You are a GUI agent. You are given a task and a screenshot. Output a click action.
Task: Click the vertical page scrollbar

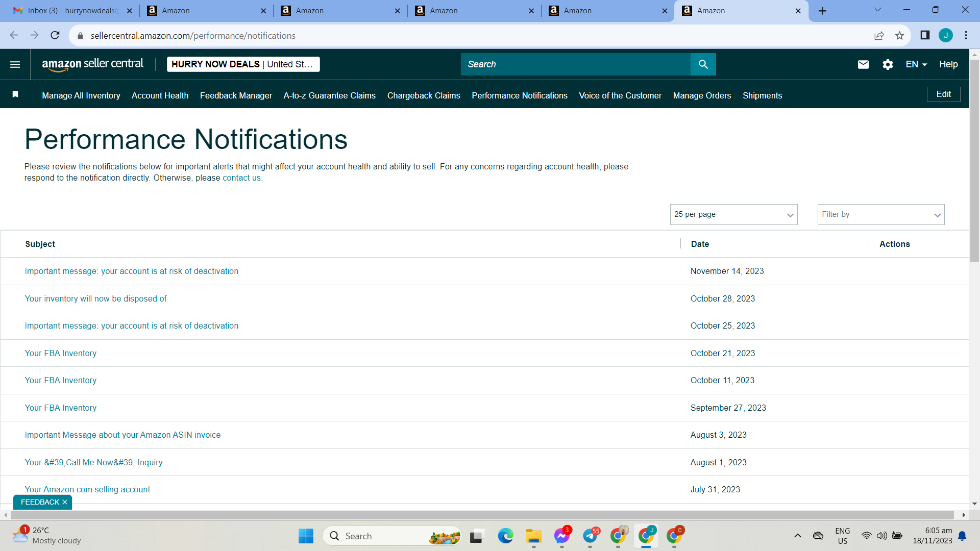pyautogui.click(x=974, y=161)
